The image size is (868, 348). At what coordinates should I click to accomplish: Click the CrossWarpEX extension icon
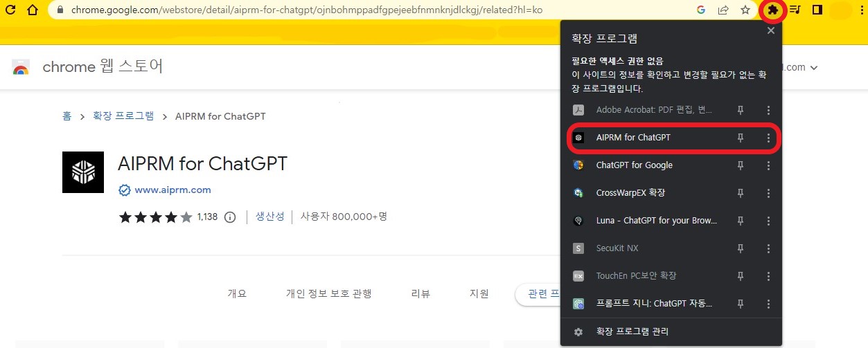click(578, 193)
